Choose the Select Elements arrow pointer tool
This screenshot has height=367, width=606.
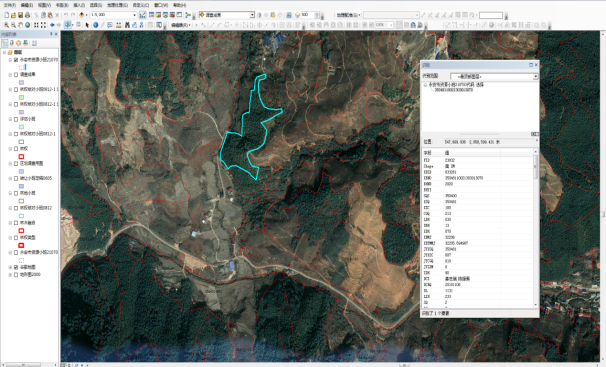tap(87, 25)
